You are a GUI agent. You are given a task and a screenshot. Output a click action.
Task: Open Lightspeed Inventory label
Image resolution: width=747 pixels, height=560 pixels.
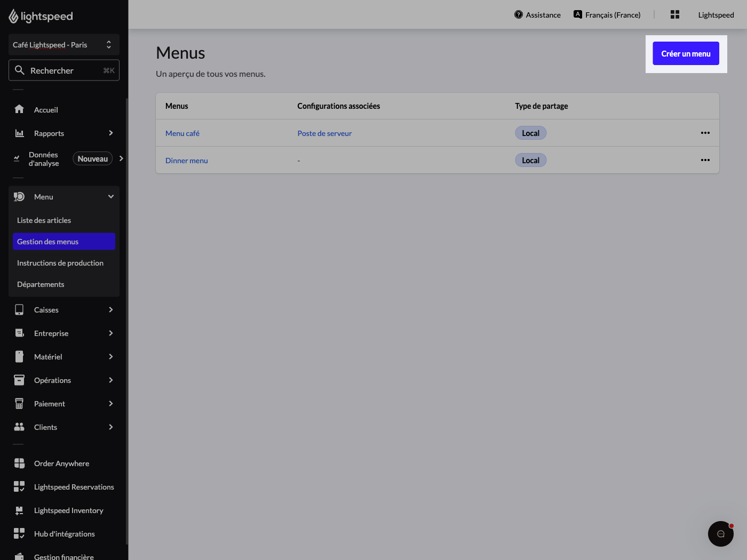[69, 510]
